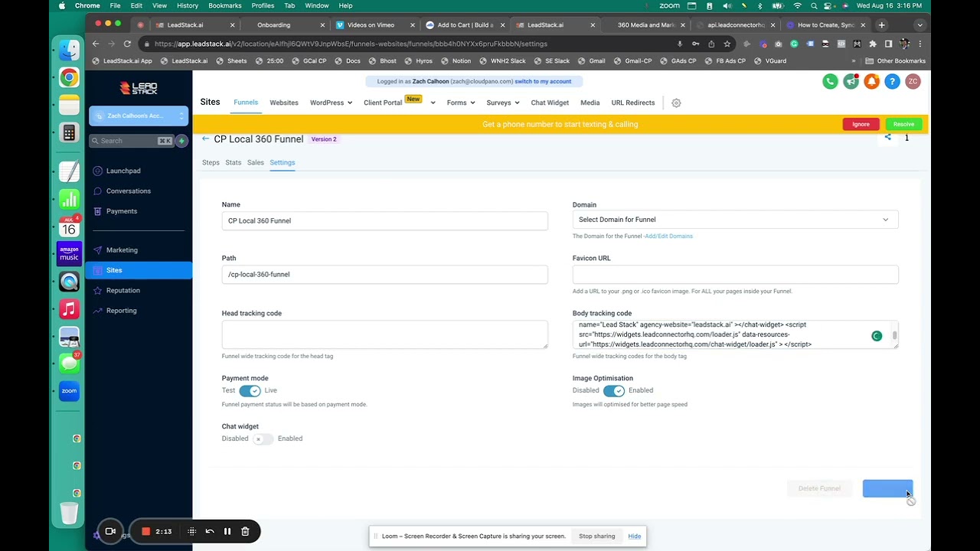Click the share icon near funnel title
980x551 pixels.
coord(888,138)
